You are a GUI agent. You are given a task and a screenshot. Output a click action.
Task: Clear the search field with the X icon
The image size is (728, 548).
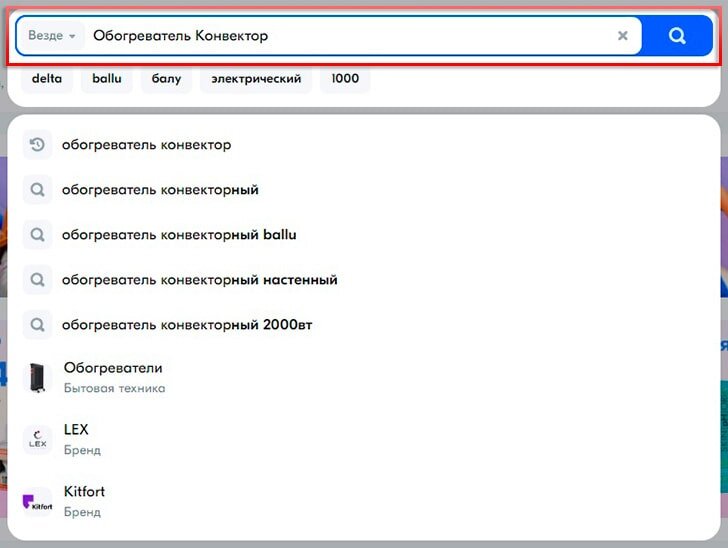click(x=623, y=35)
